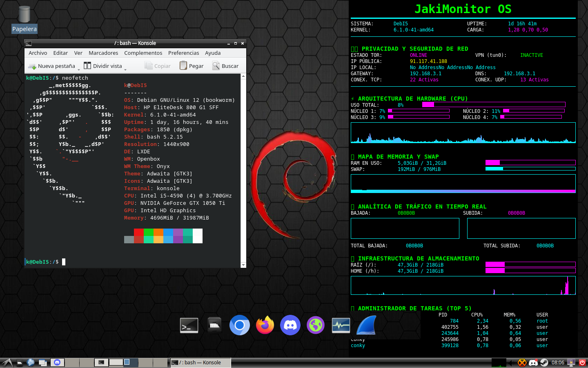Image resolution: width=588 pixels, height=368 pixels.
Task: Click the Buscar toolbar button
Action: click(225, 66)
